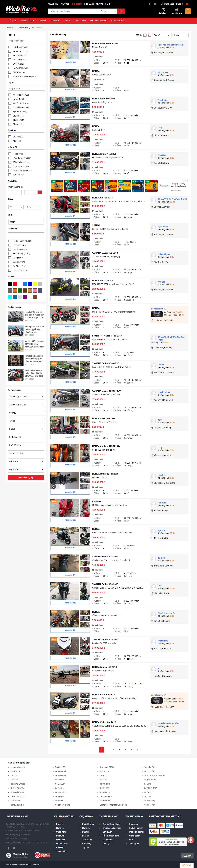Switch to list view layout icon
This screenshot has height=868, width=197.
149,35
